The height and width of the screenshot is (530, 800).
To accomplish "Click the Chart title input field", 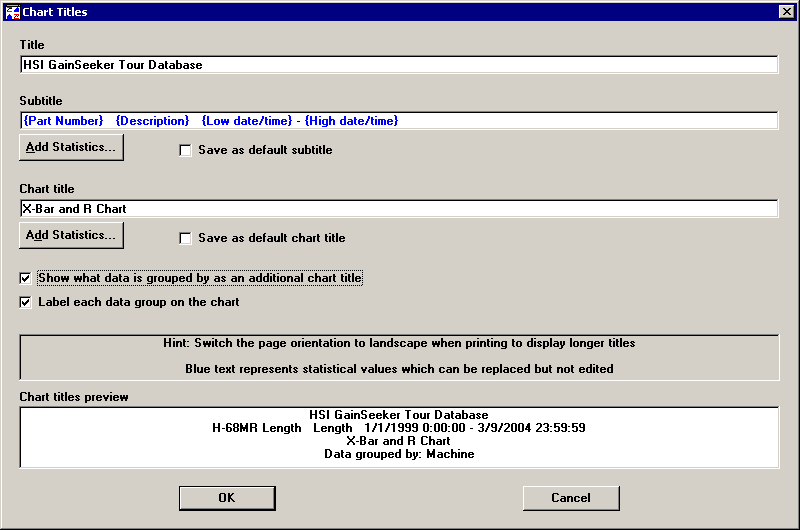I will click(398, 209).
